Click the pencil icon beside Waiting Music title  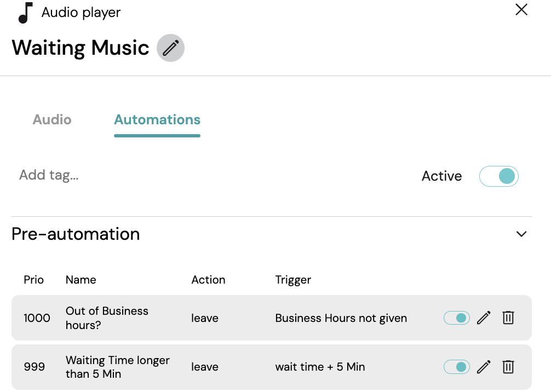[x=170, y=48]
